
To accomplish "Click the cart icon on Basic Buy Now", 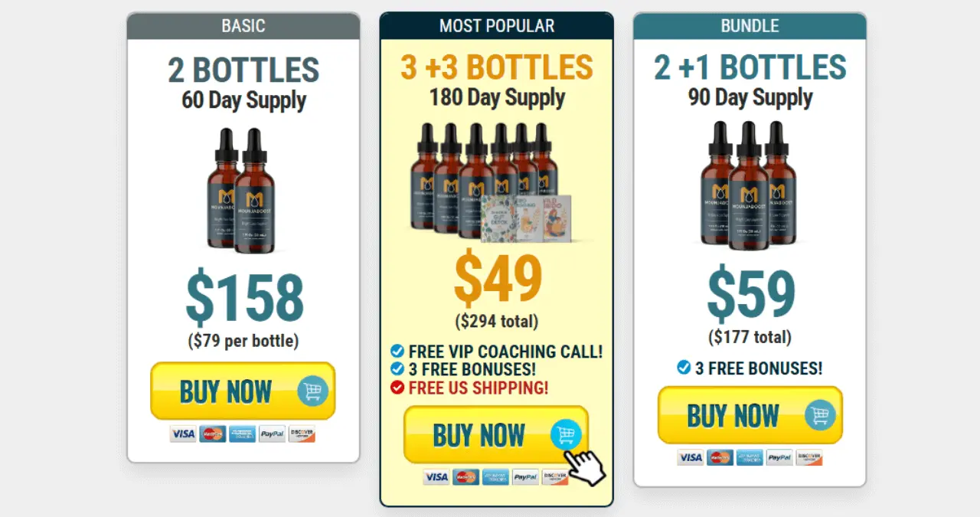I will [x=313, y=391].
